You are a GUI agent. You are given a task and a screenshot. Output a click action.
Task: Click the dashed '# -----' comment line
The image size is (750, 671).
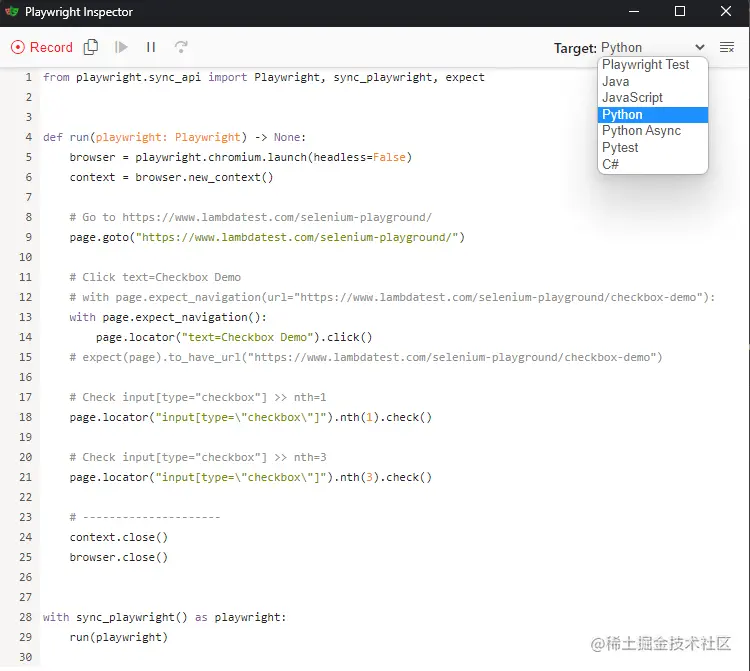click(145, 517)
